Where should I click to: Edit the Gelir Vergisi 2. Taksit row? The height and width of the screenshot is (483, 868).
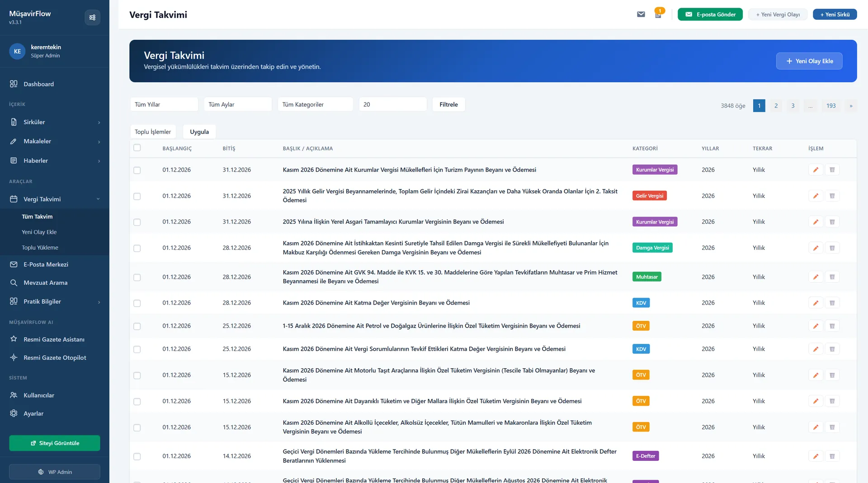[x=816, y=196]
